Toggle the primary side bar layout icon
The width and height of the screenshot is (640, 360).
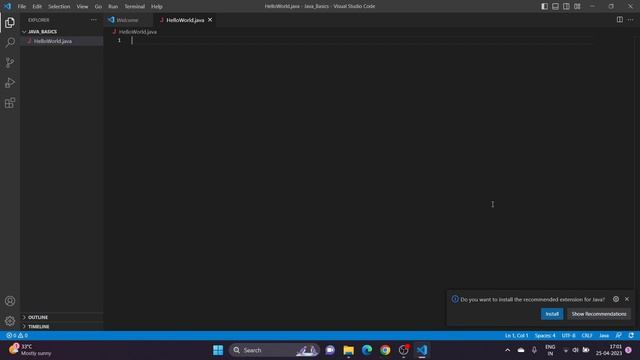point(544,6)
